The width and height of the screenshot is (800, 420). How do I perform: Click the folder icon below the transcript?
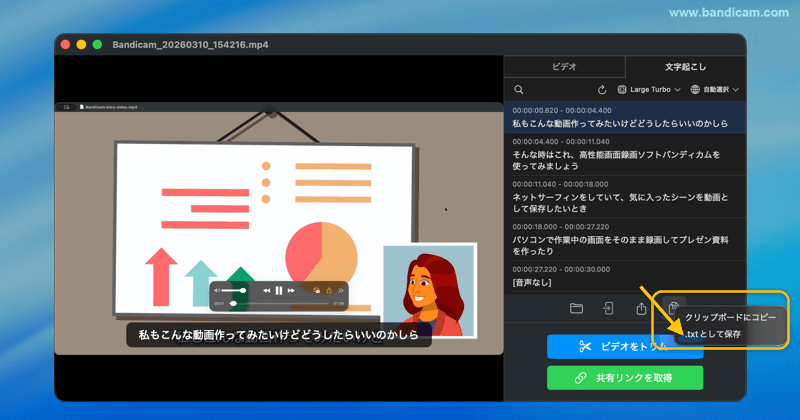576,308
